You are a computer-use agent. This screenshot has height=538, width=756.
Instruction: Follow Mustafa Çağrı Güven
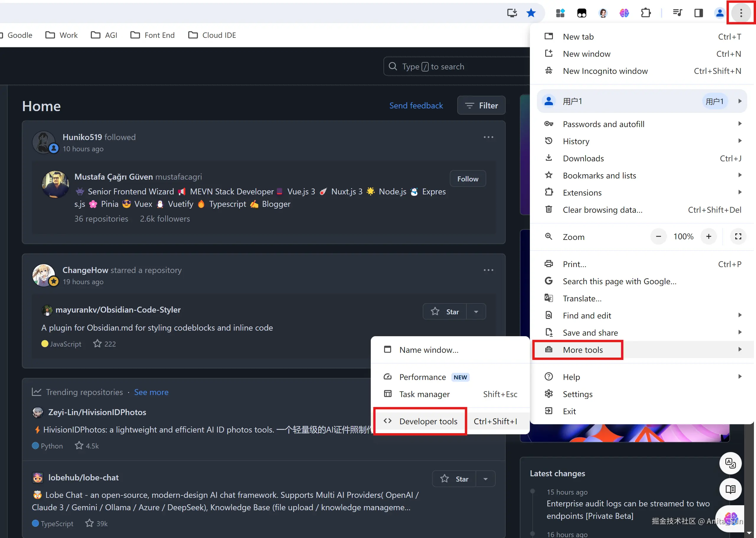467,179
